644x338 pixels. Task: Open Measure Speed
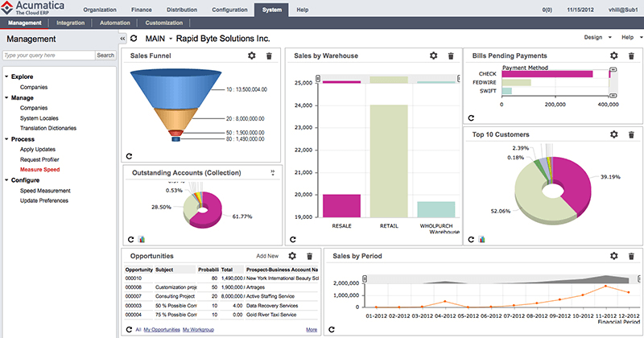(x=39, y=170)
